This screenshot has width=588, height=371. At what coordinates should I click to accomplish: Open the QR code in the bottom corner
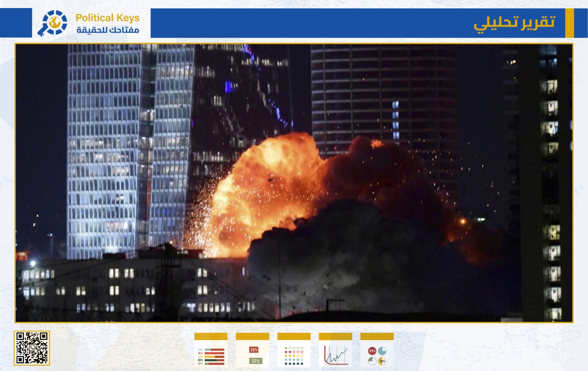point(32,348)
